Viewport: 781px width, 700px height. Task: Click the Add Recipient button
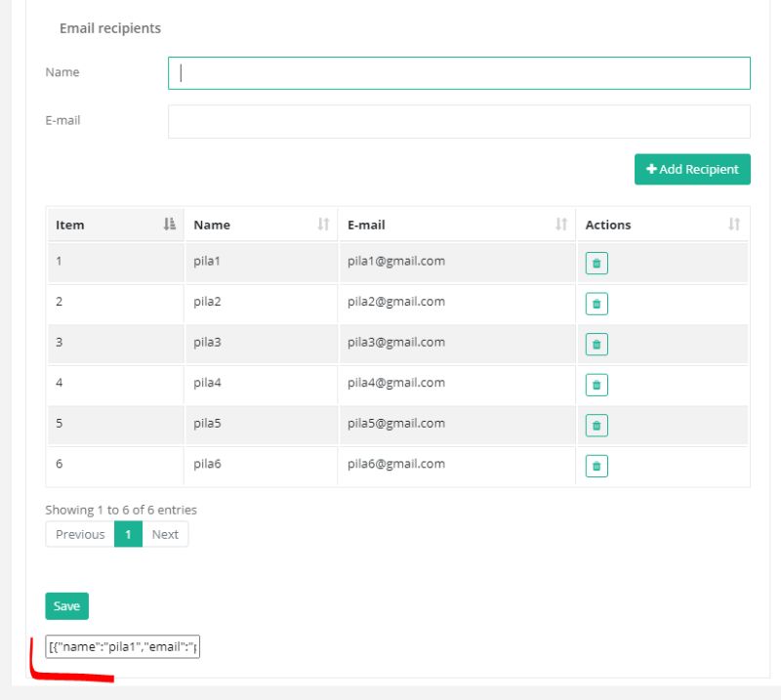point(692,169)
